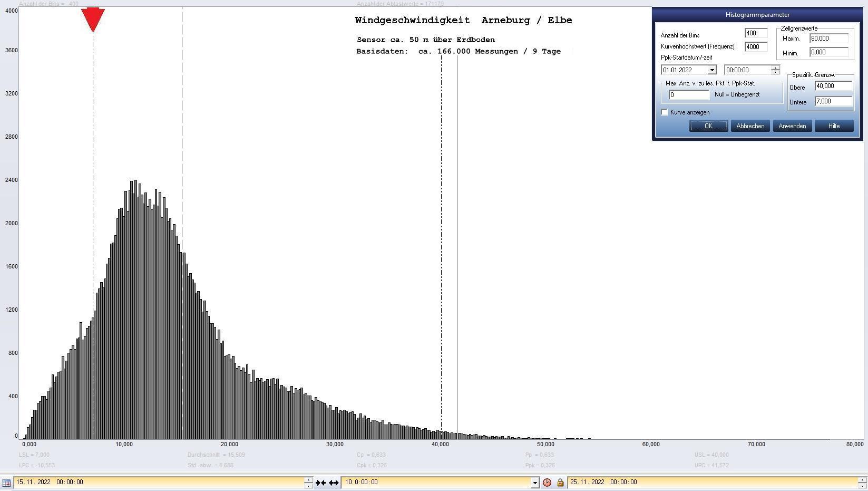Enable the 'Kurve anzeigen' checkbox
Viewport: 868px width, 491px height.
(x=665, y=112)
